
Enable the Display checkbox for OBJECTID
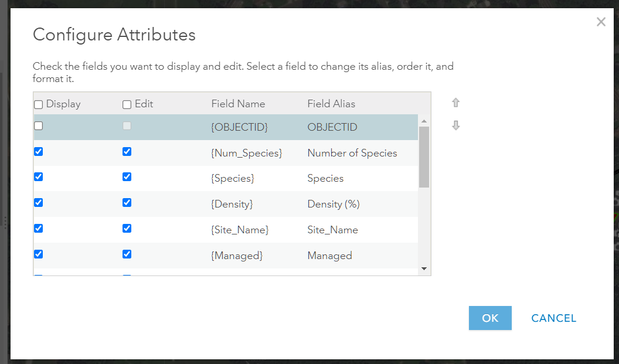38,125
